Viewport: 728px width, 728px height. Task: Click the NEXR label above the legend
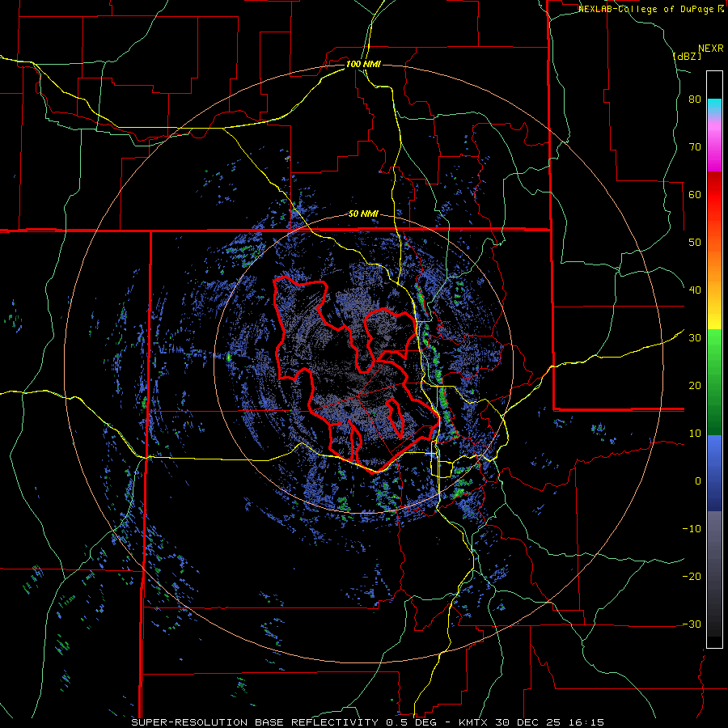tap(711, 49)
